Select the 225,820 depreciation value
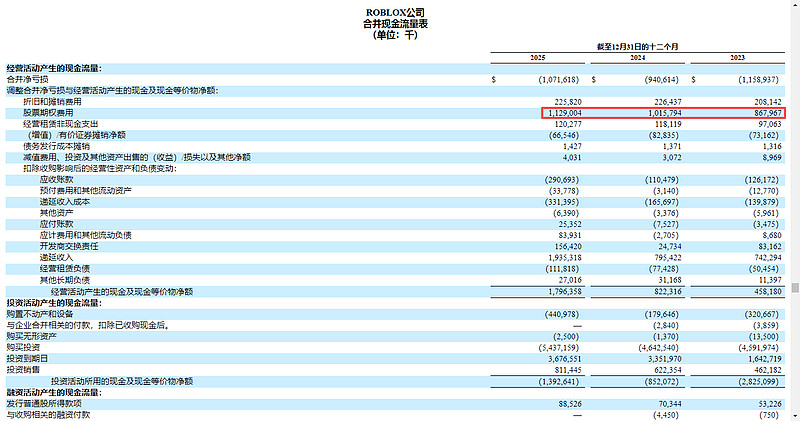The image size is (800, 421). coord(568,102)
